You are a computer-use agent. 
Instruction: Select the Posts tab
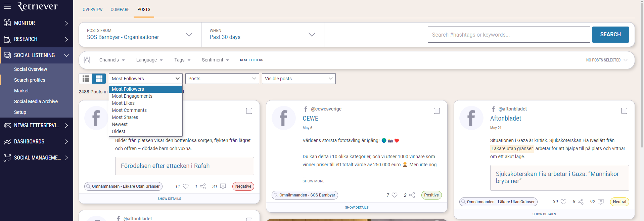click(x=144, y=9)
